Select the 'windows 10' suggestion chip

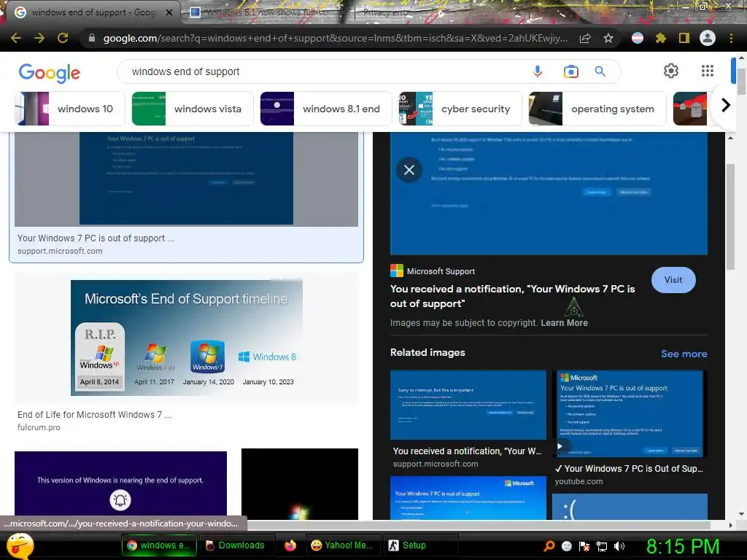tap(70, 109)
